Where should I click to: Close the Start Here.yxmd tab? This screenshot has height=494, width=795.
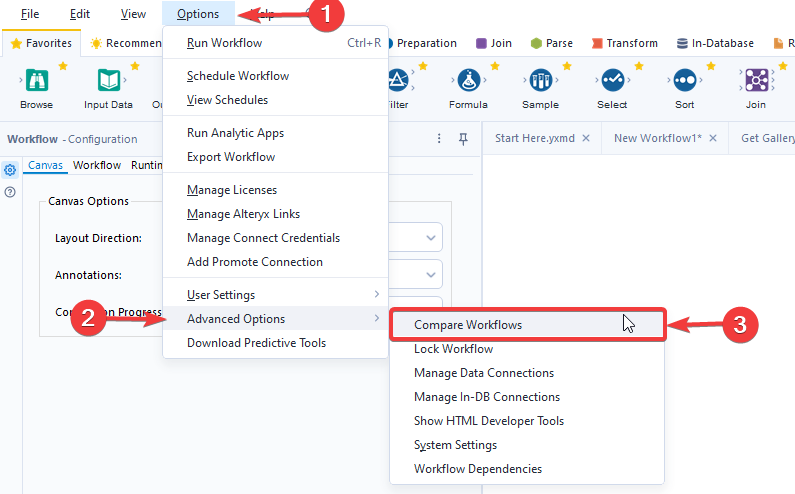[586, 138]
